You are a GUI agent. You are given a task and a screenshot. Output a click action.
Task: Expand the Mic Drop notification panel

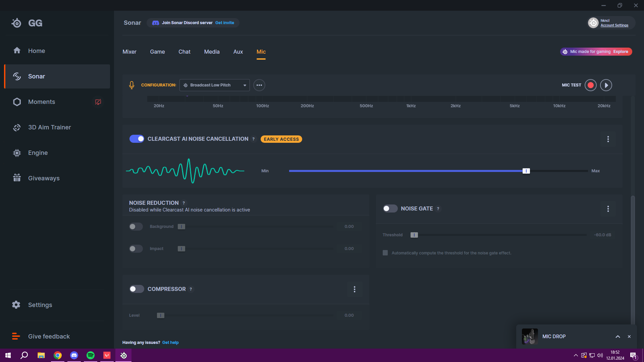tap(618, 337)
